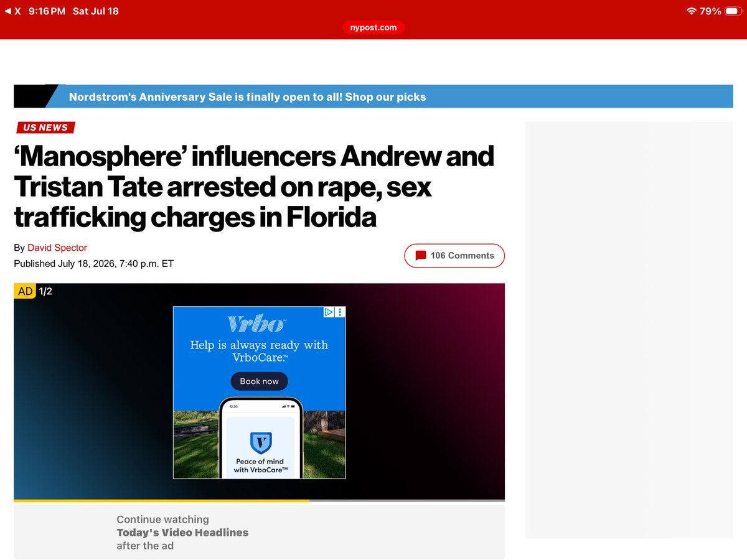Click the Vrbo logo in the ad
This screenshot has height=560, width=747.
pos(257,325)
